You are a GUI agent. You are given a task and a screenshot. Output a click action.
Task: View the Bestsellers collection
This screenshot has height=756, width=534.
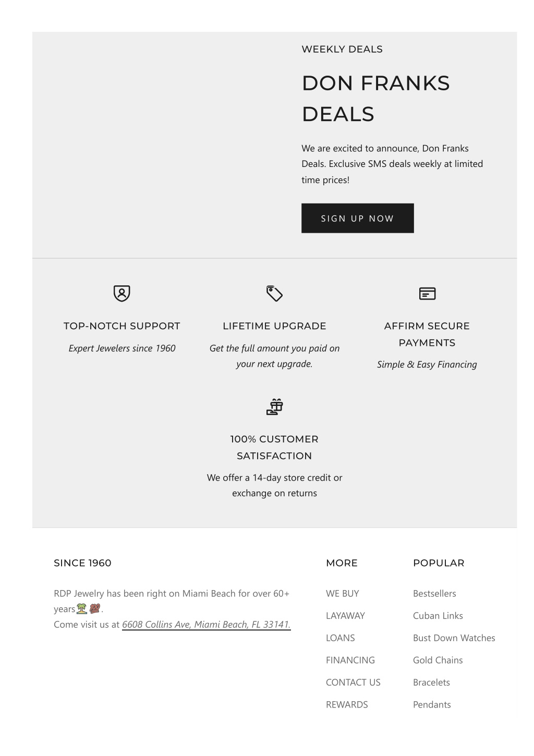click(x=434, y=593)
